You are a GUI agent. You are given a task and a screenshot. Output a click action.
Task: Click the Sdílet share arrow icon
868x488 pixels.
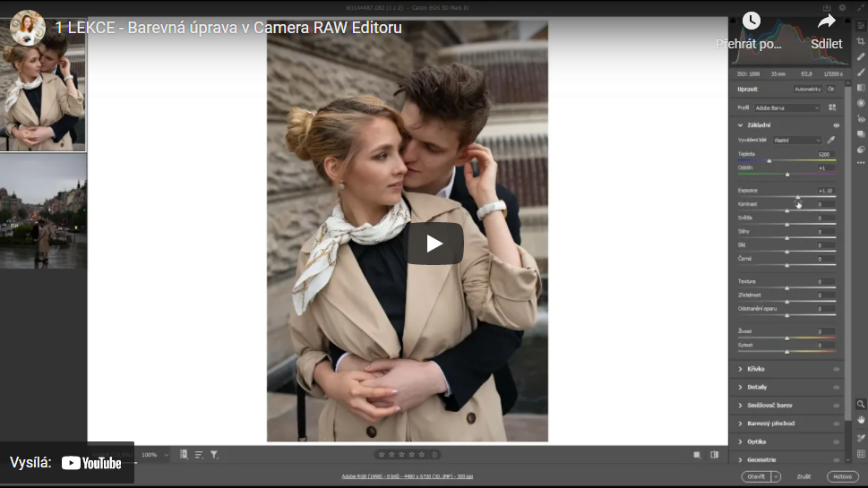(827, 21)
